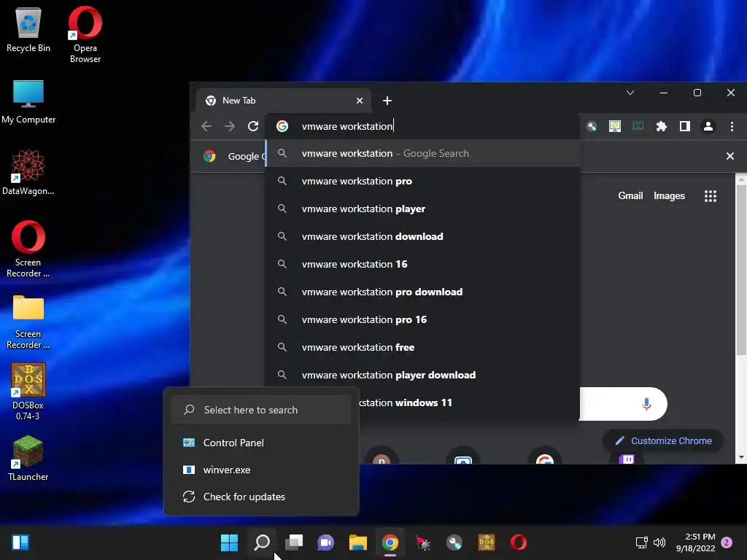Open the network icon in system tray
The width and height of the screenshot is (747, 560).
pyautogui.click(x=641, y=542)
